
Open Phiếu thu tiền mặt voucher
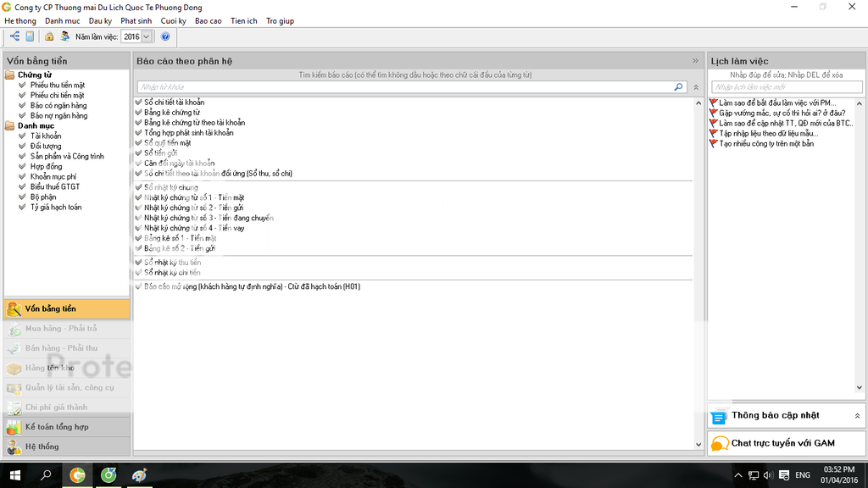pos(58,86)
